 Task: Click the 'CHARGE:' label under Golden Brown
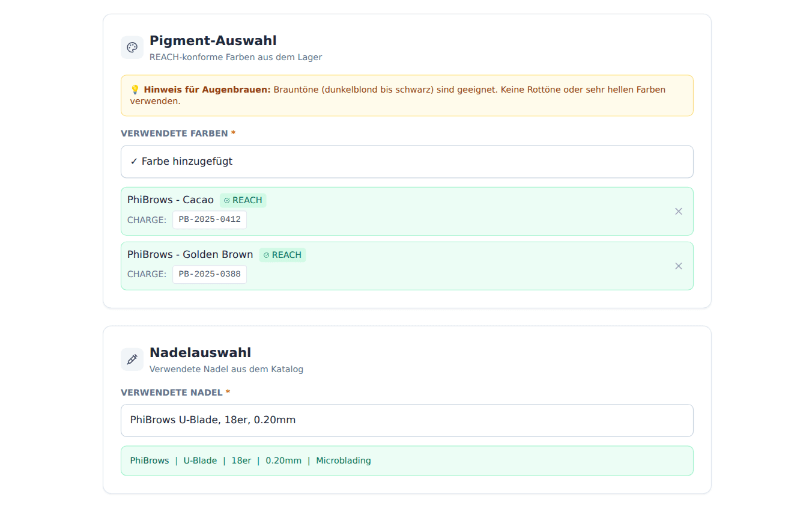(x=147, y=274)
